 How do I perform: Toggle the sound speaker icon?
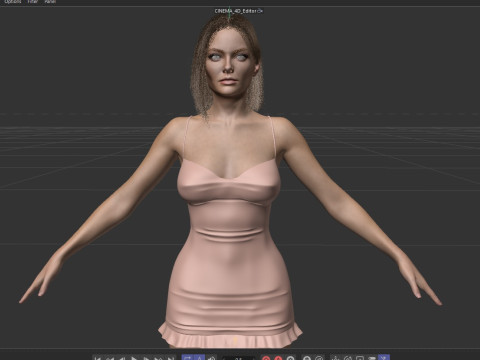(211, 358)
